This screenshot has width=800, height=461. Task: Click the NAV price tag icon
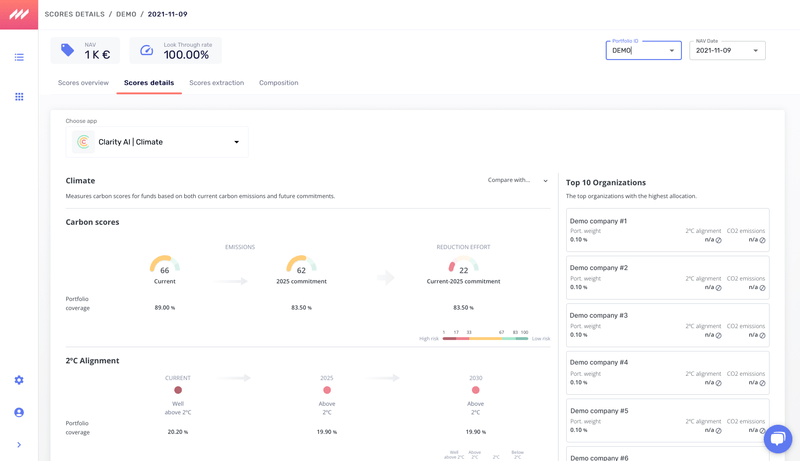coord(67,50)
